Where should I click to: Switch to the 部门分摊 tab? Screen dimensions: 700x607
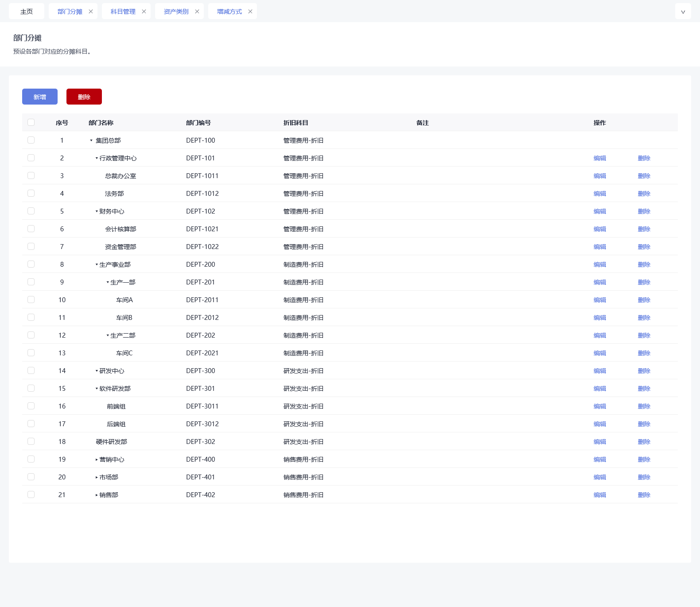coord(70,12)
